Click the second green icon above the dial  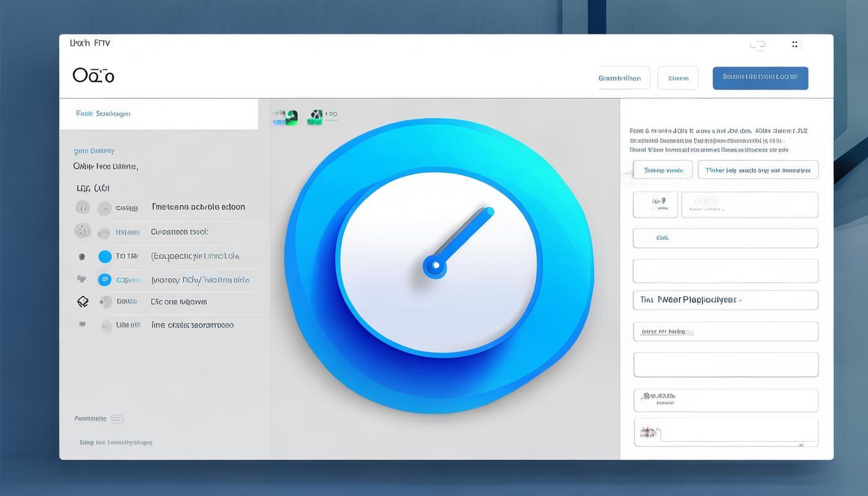point(316,116)
